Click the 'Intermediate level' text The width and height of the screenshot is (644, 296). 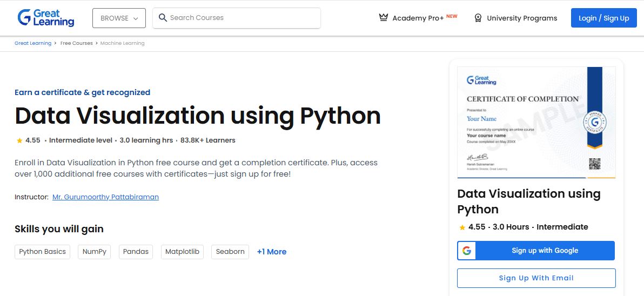[81, 140]
